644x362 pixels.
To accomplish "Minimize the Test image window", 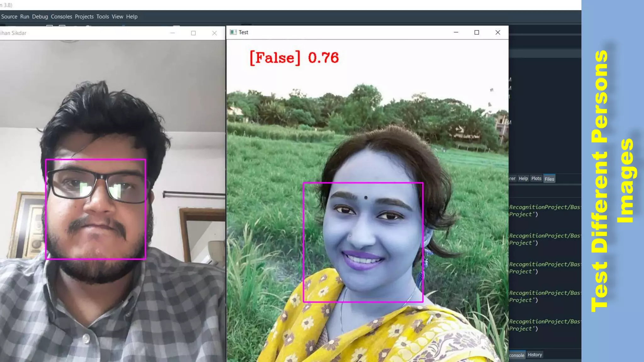I will (456, 32).
